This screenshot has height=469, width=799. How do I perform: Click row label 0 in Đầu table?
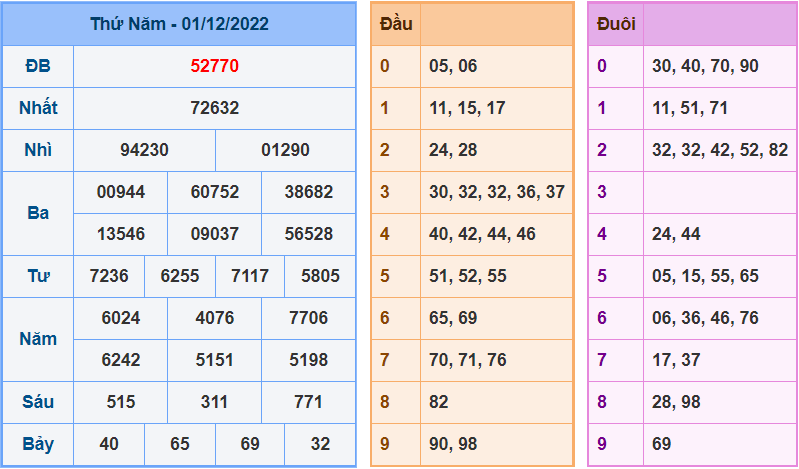(385, 66)
